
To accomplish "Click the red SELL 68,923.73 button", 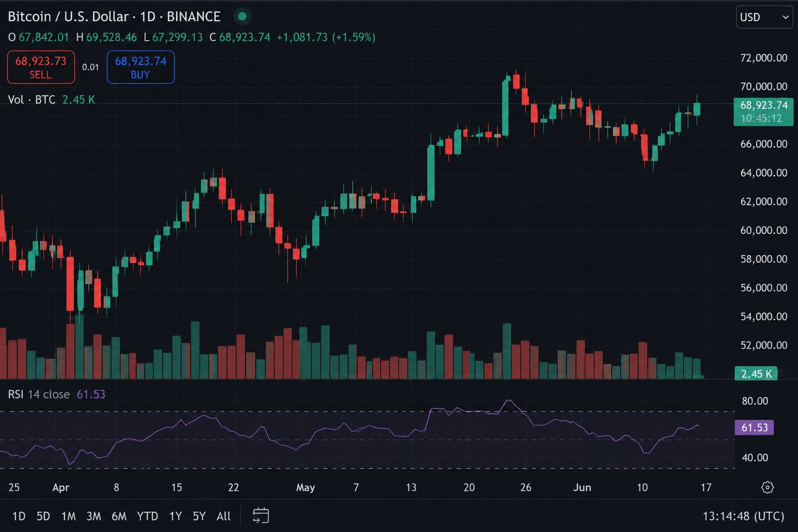I will pyautogui.click(x=41, y=67).
